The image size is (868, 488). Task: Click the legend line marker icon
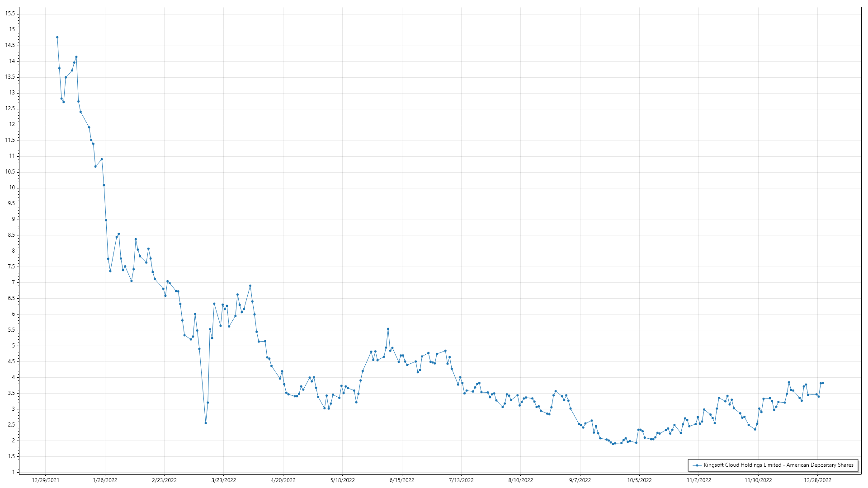(x=698, y=465)
